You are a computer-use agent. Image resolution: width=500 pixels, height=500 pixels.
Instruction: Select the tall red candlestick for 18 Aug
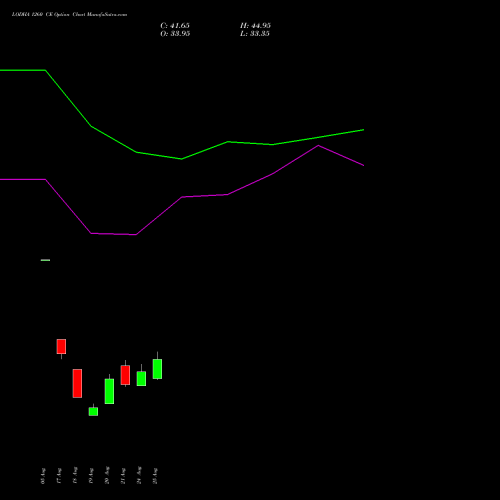(x=77, y=383)
